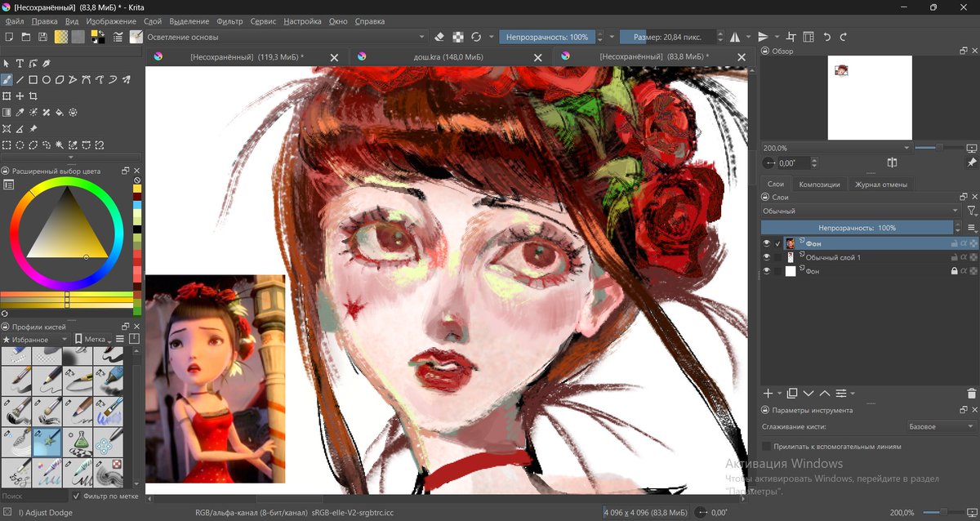Click the undo arrow in toolbar
The image size is (980, 521).
click(x=826, y=37)
